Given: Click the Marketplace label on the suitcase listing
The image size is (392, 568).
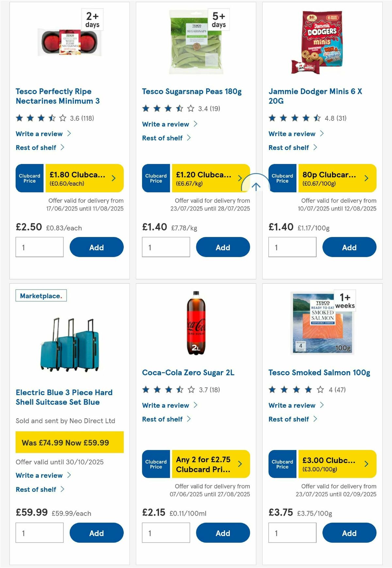Looking at the screenshot, I should [x=41, y=296].
